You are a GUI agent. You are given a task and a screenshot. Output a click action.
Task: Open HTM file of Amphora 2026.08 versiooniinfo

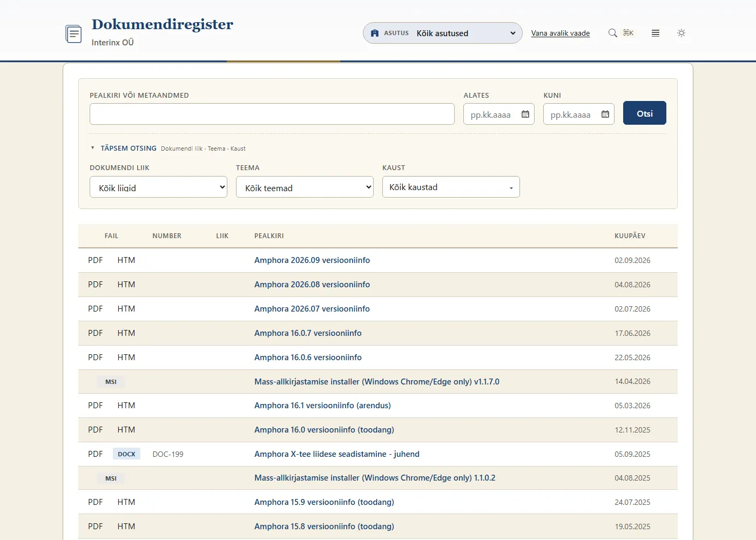pos(126,285)
